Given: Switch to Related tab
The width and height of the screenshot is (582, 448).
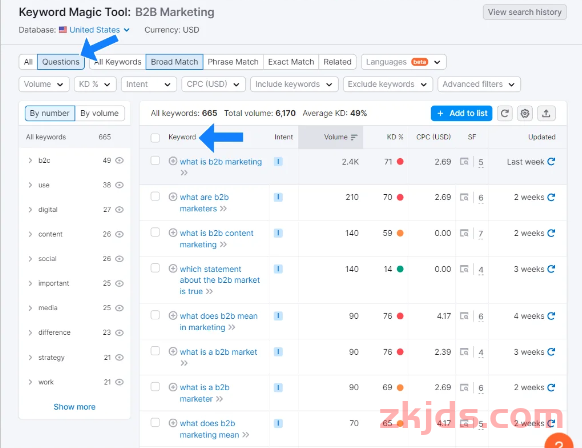Looking at the screenshot, I should click(337, 62).
